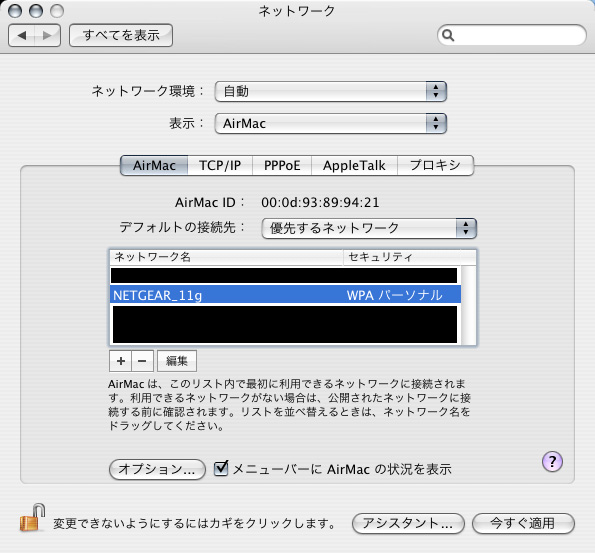
Task: Open the AppleTalk tab
Action: pos(354,165)
